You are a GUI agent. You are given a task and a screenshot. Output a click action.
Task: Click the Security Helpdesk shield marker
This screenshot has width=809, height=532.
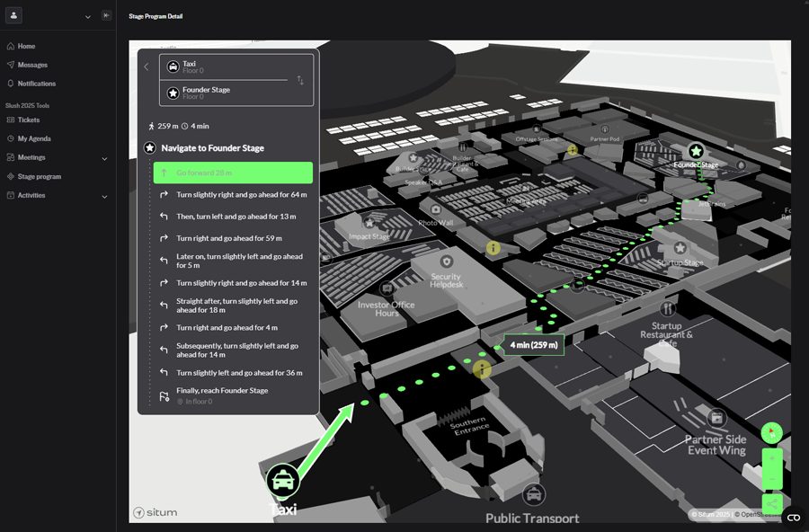[x=446, y=262]
